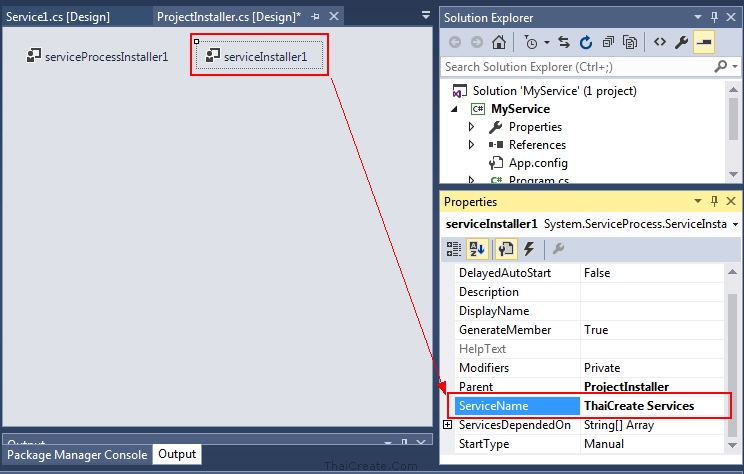Pin the ProjectInstaller.cs [Design] tab
Screen dimensions: 744x474
pyautogui.click(x=315, y=17)
